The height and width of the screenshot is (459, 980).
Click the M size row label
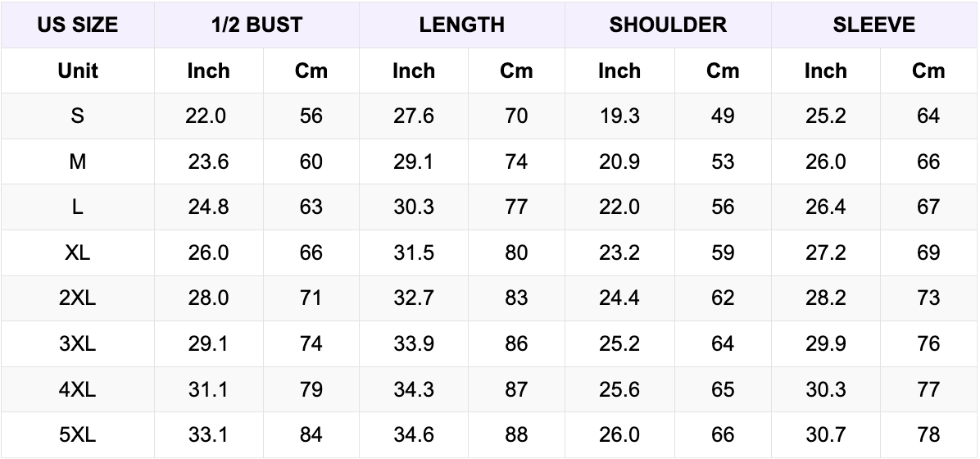pos(78,162)
